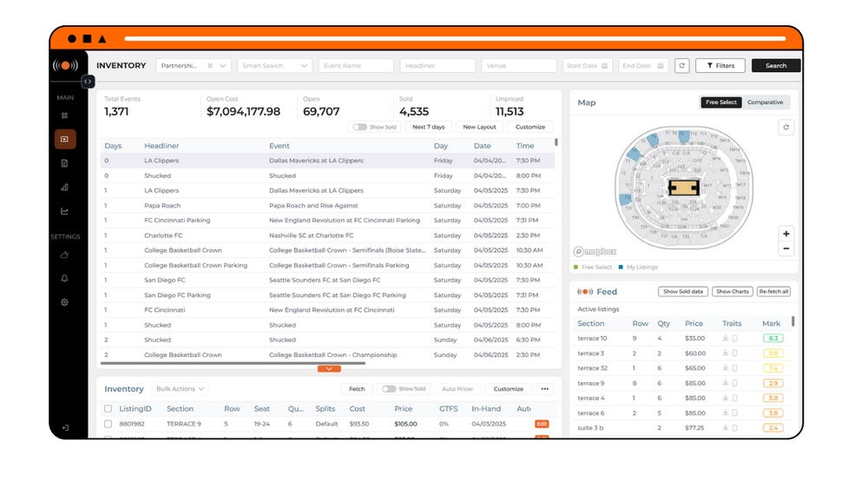The width and height of the screenshot is (868, 489).
Task: Click the Venue input field
Action: pos(519,65)
